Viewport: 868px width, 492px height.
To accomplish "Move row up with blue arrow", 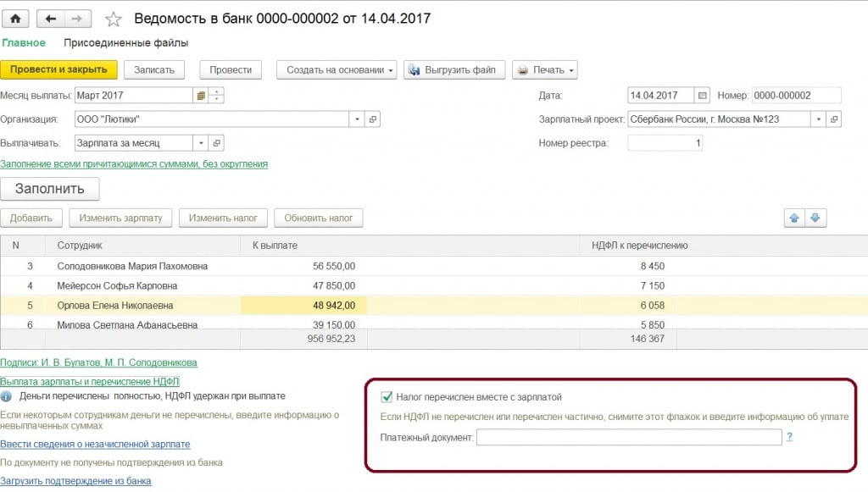I will click(794, 218).
